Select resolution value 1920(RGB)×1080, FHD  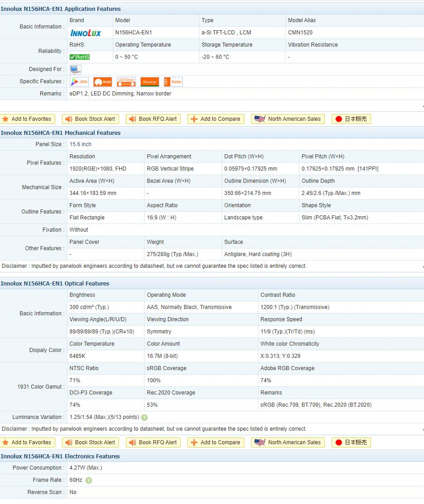[x=98, y=169]
